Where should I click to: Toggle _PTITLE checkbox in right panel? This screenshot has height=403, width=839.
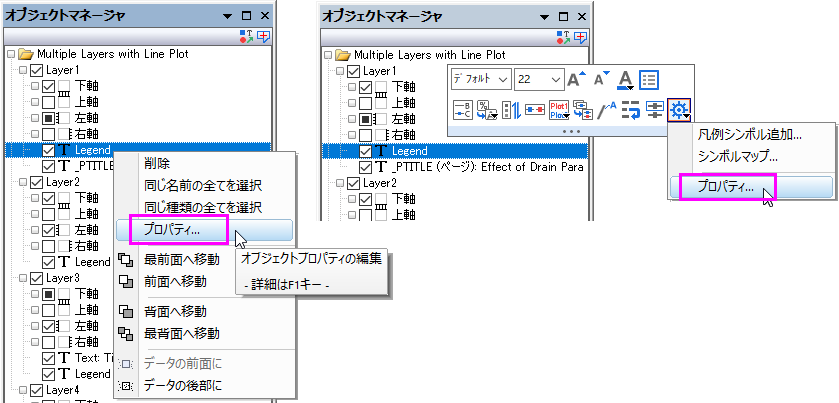point(366,167)
